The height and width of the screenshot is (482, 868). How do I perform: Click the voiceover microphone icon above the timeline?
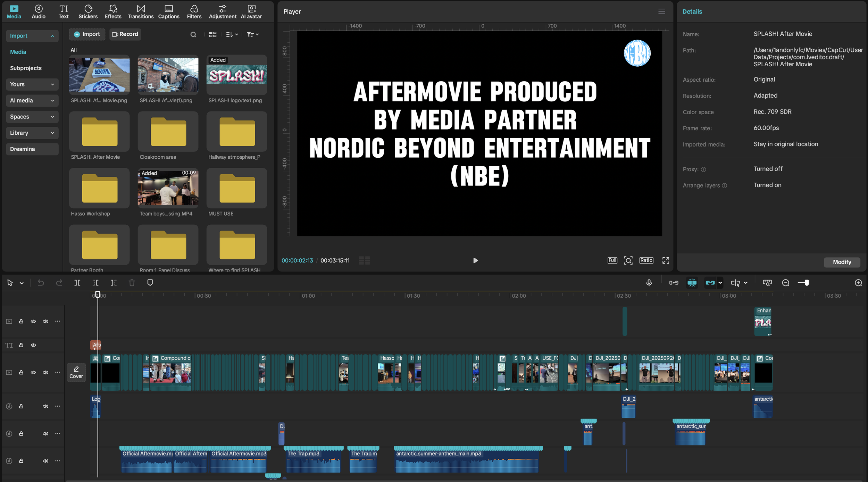pos(649,283)
